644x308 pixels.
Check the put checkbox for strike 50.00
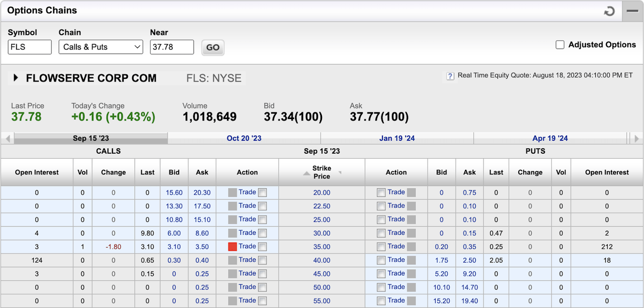tap(381, 287)
